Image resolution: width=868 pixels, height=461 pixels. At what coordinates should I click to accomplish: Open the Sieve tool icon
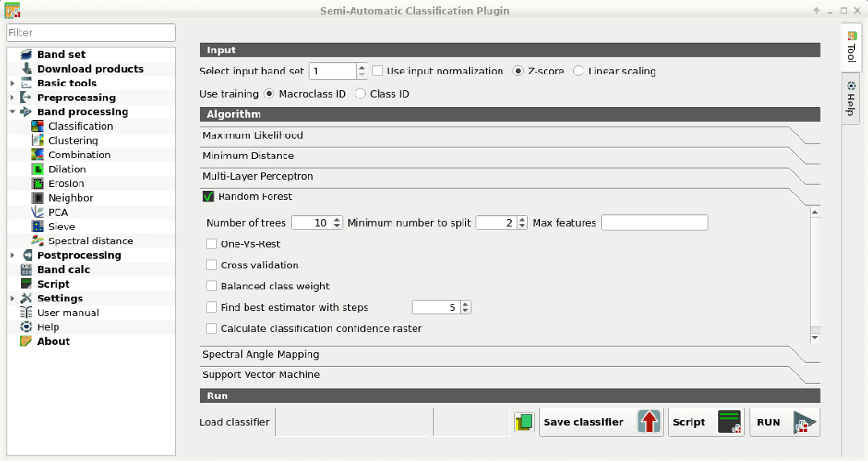[37, 226]
